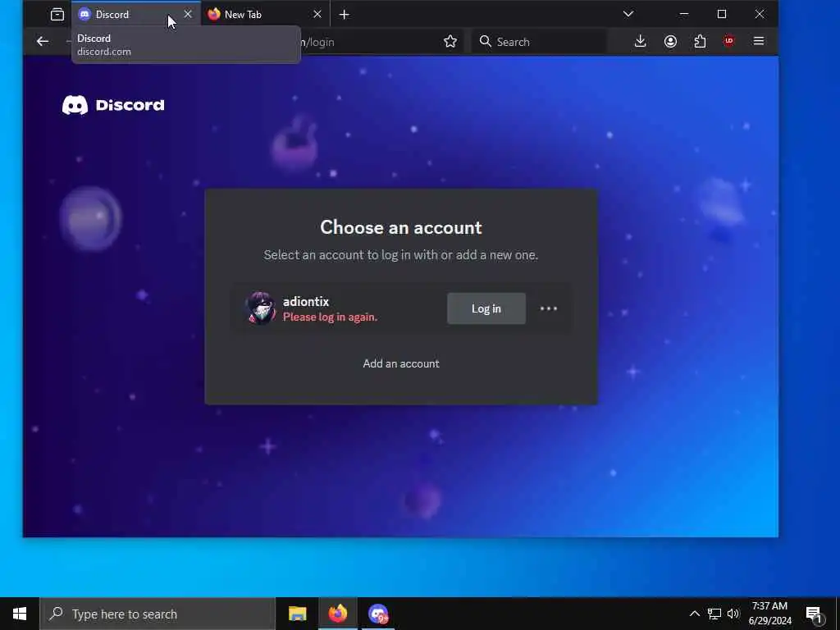
Task: Click the adiontix username text
Action: pos(306,302)
